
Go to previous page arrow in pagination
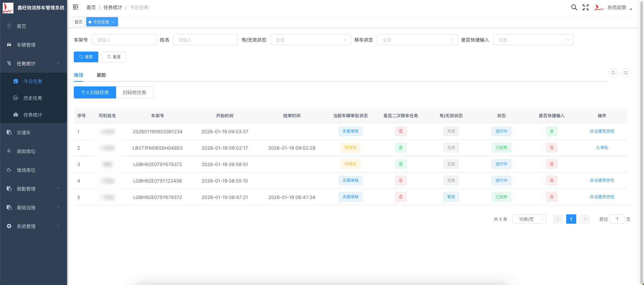coord(558,219)
